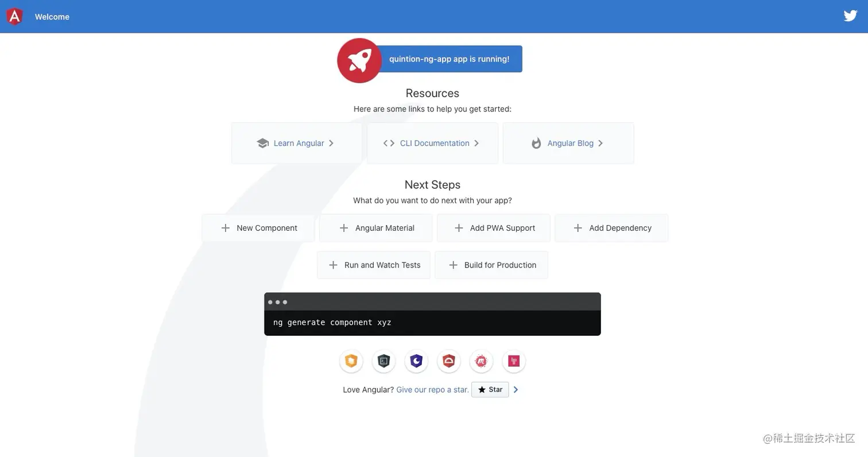Image resolution: width=868 pixels, height=457 pixels.
Task: Click the Resources heading
Action: 432,93
